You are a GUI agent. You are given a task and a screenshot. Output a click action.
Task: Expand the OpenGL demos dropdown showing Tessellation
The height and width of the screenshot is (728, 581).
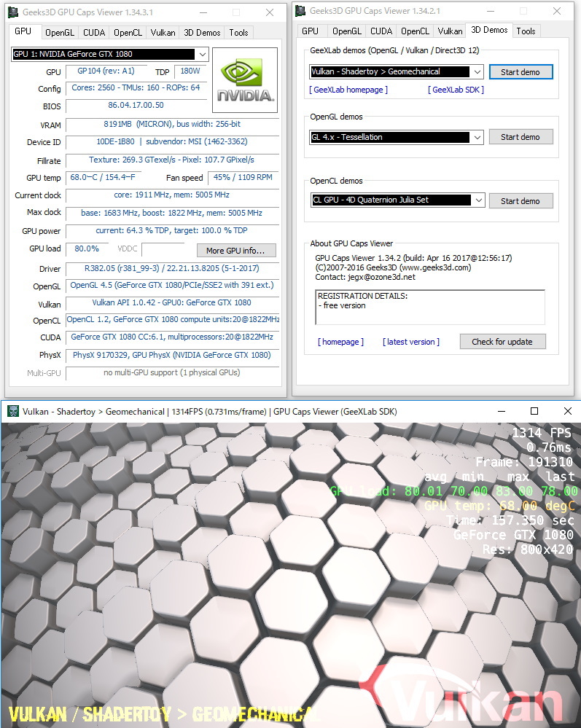coord(477,138)
